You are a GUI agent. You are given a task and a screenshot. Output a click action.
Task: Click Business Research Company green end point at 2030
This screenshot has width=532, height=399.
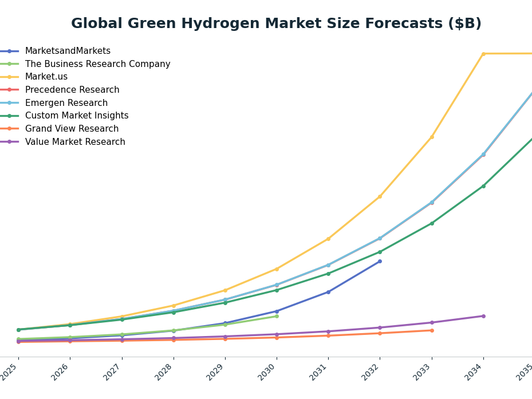point(277,316)
